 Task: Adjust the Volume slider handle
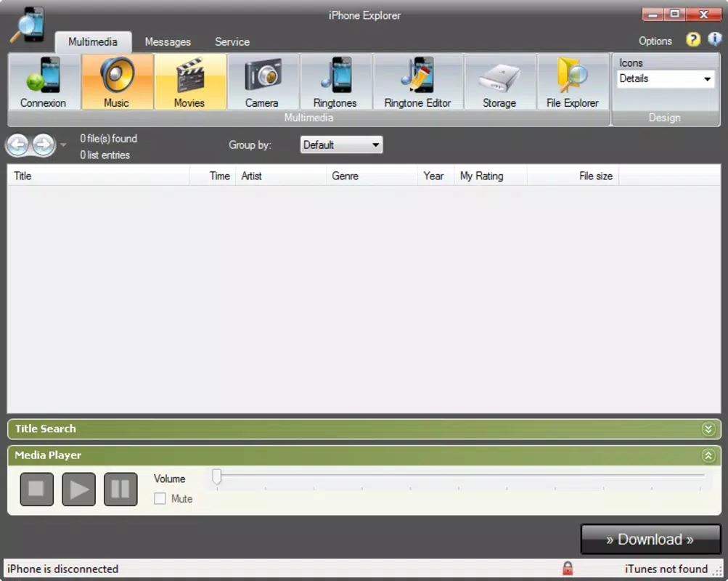pos(217,477)
